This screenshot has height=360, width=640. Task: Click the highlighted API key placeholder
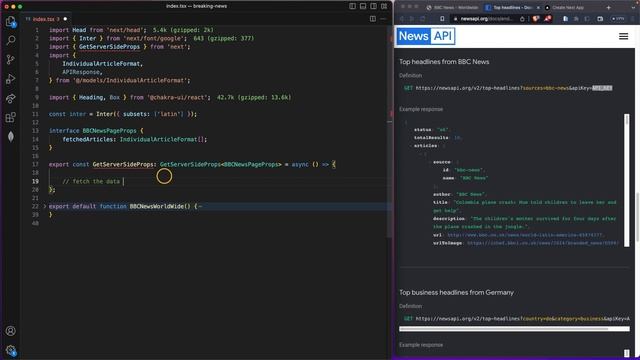pos(602,88)
